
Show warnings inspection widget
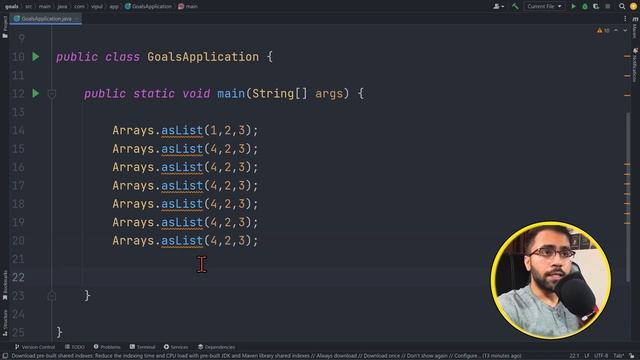click(x=603, y=31)
